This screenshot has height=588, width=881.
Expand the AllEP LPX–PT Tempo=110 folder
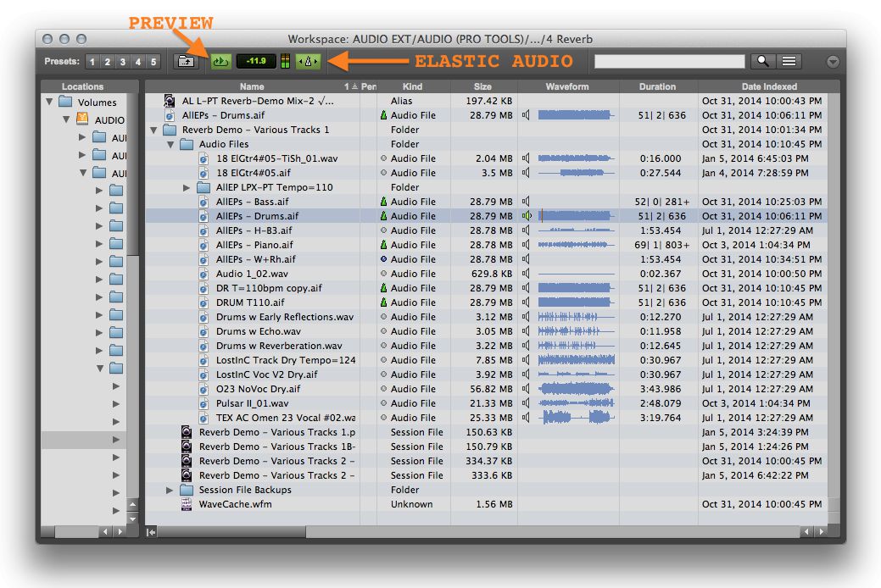click(x=187, y=187)
